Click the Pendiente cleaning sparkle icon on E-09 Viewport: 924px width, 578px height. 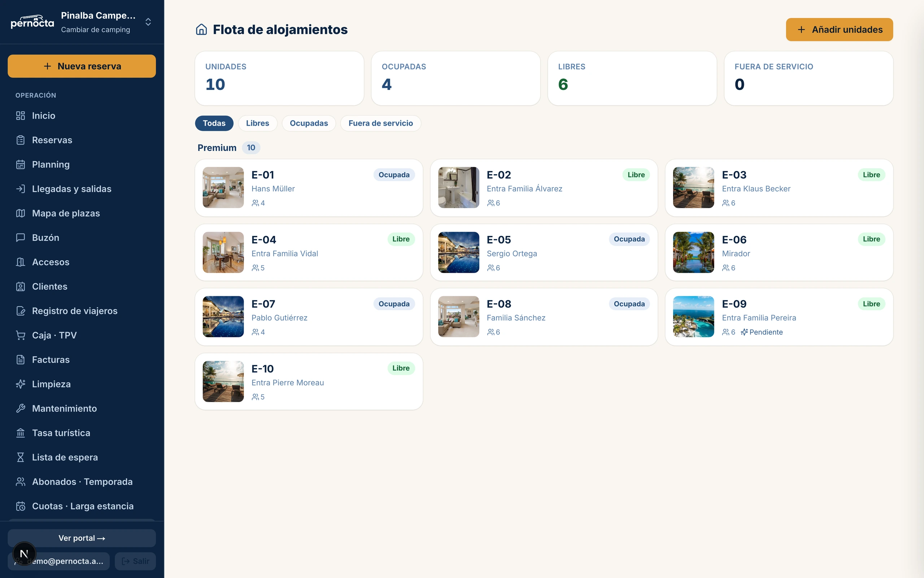[x=744, y=332]
